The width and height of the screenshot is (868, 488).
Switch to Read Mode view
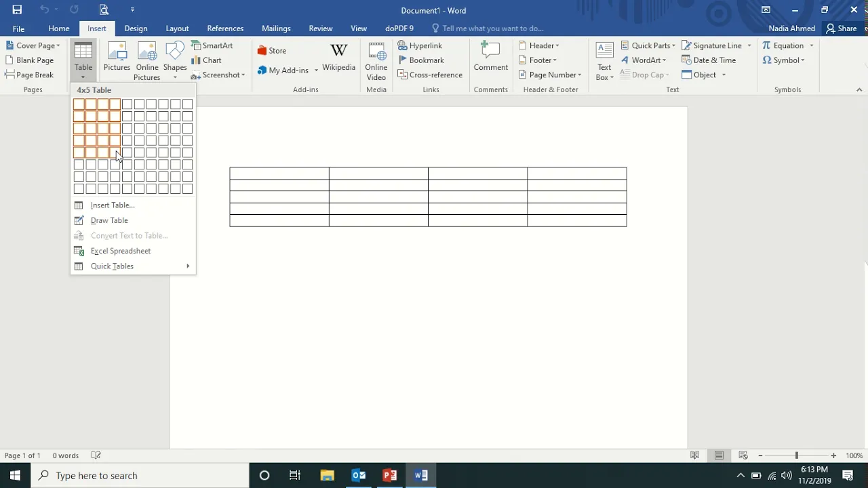tap(695, 455)
